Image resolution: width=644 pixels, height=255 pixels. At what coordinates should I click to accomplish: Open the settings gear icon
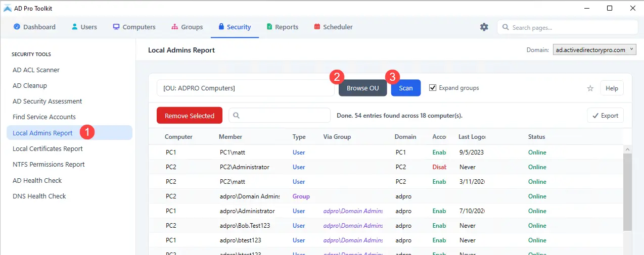[484, 27]
